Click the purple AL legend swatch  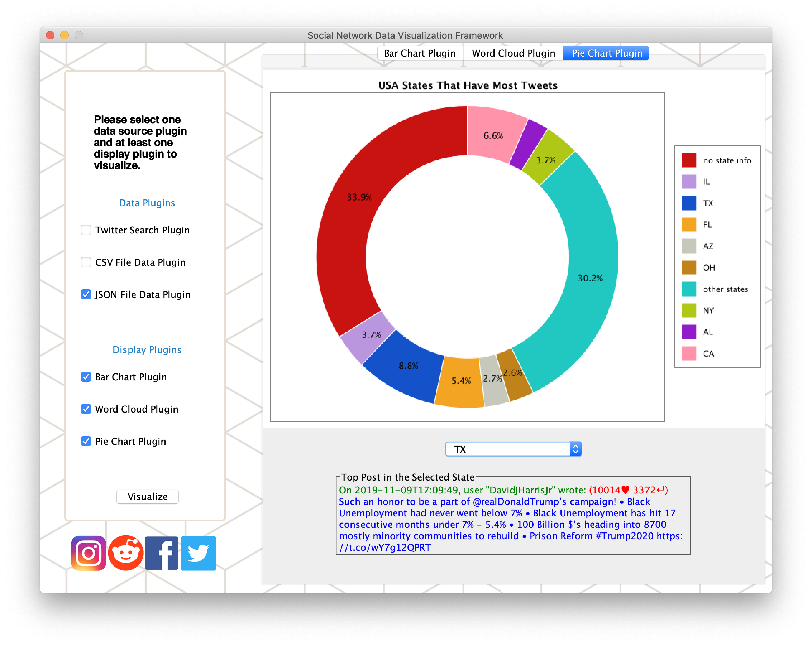coord(688,332)
